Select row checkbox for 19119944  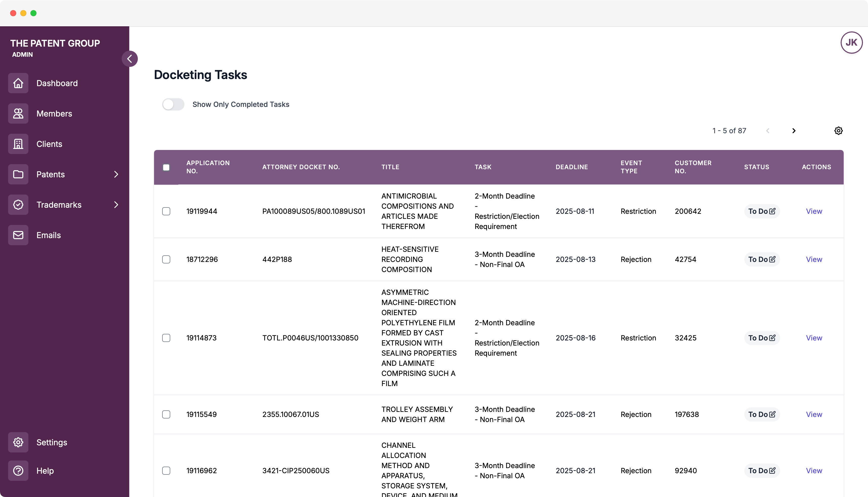(166, 211)
